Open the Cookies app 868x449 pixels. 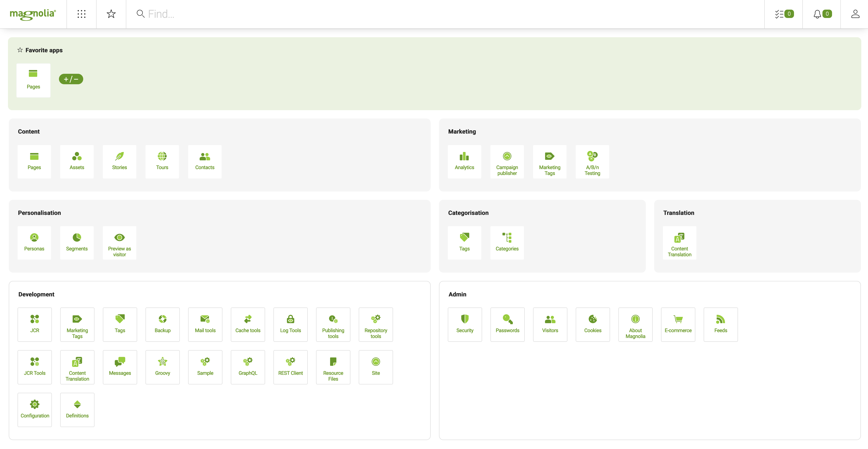click(x=593, y=325)
